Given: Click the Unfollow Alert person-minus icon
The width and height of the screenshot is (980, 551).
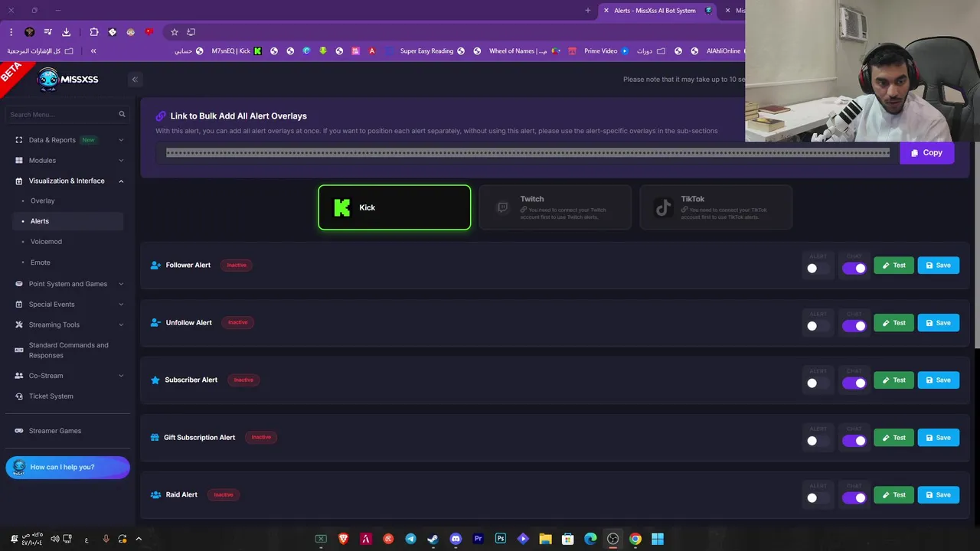Looking at the screenshot, I should [x=155, y=323].
